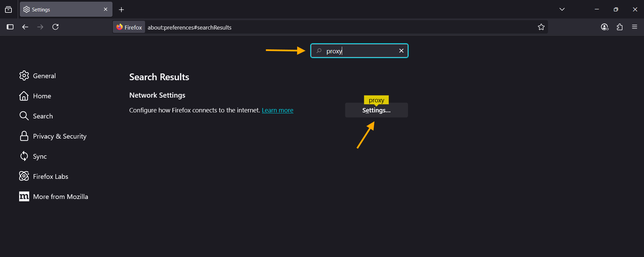The width and height of the screenshot is (644, 257).
Task: Open the list all tabs chevron
Action: [x=562, y=9]
